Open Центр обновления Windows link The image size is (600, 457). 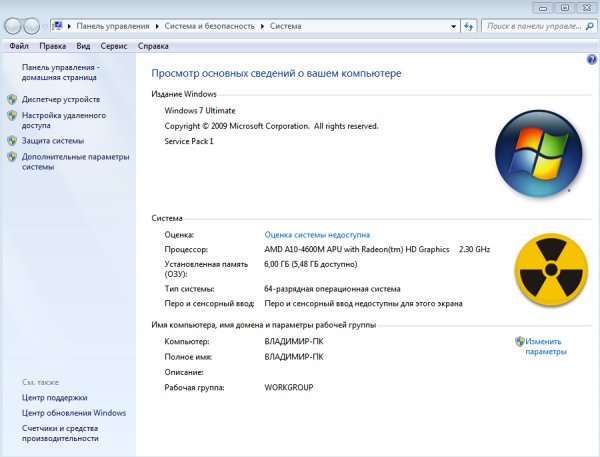coord(74,413)
